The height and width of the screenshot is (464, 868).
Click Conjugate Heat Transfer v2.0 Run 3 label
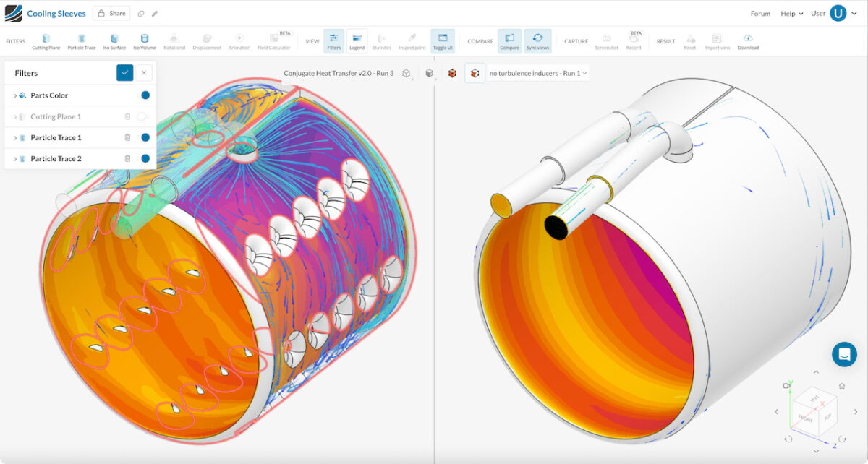tap(339, 73)
